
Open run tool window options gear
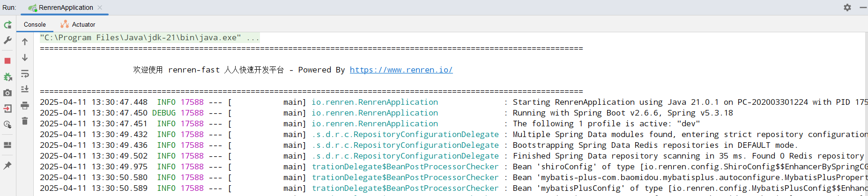tap(847, 7)
